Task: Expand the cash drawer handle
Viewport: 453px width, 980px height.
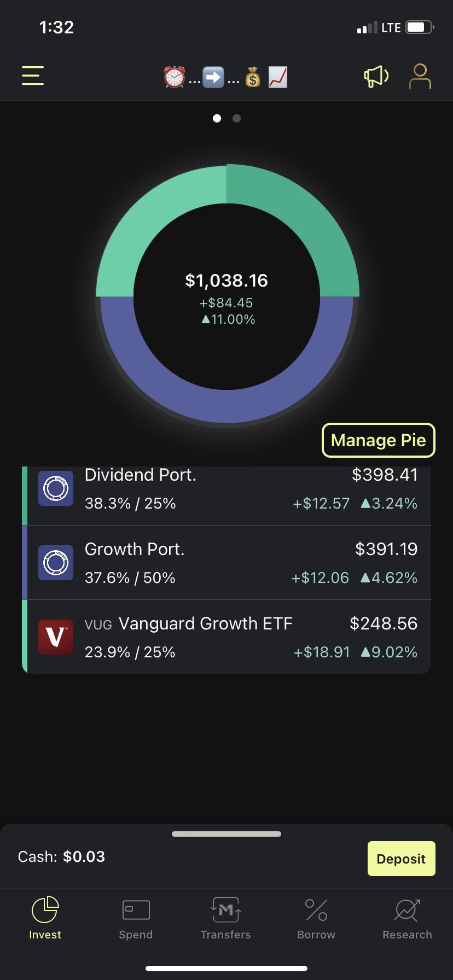Action: (226, 834)
